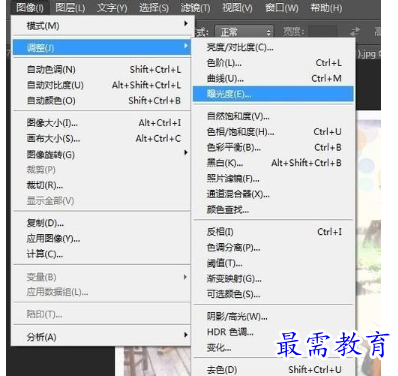Open 色相/饱和度(H)... adjustment
398x376 pixels.
(x=273, y=132)
